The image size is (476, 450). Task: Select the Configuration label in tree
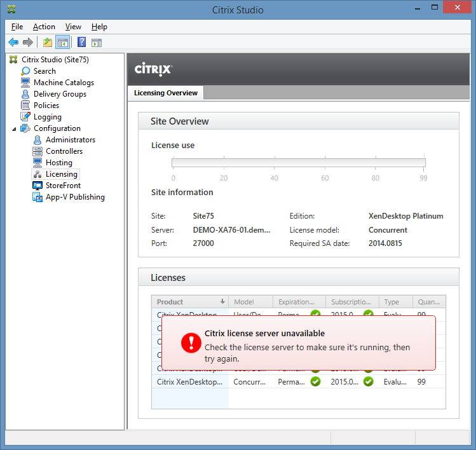57,128
